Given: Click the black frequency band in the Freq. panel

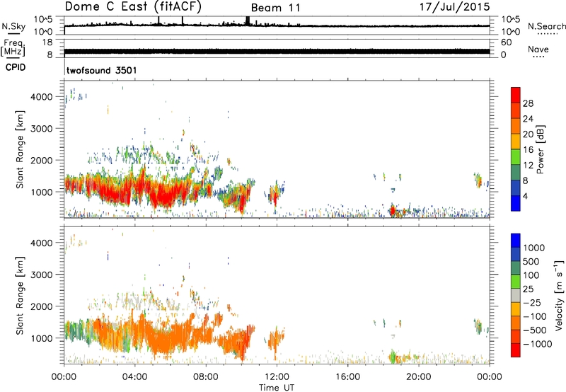Looking at the screenshot, I should pyautogui.click(x=277, y=51).
